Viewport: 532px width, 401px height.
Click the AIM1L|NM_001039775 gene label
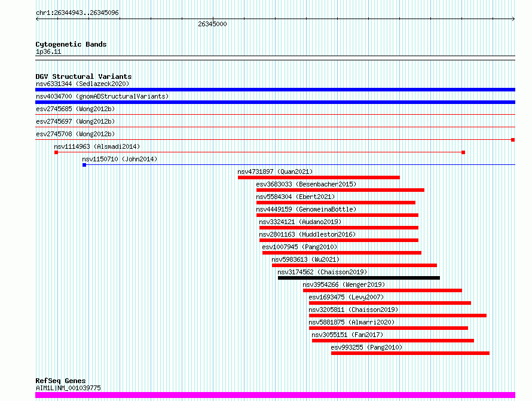[x=68, y=388]
